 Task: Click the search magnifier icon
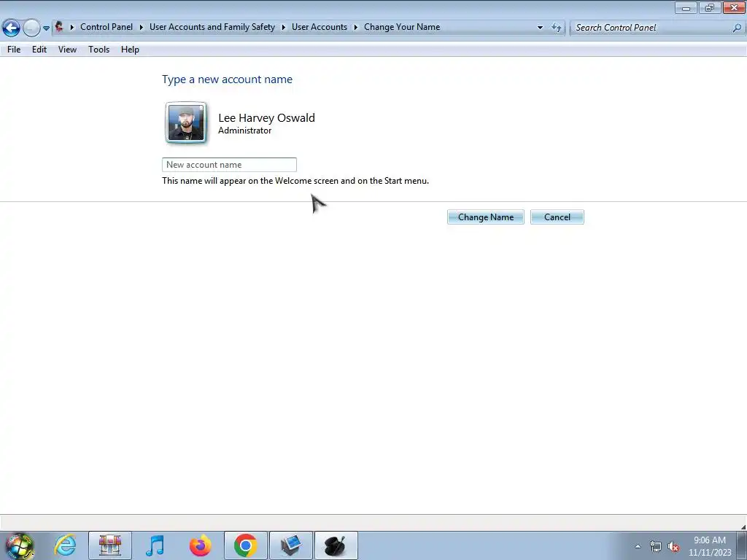pyautogui.click(x=737, y=28)
